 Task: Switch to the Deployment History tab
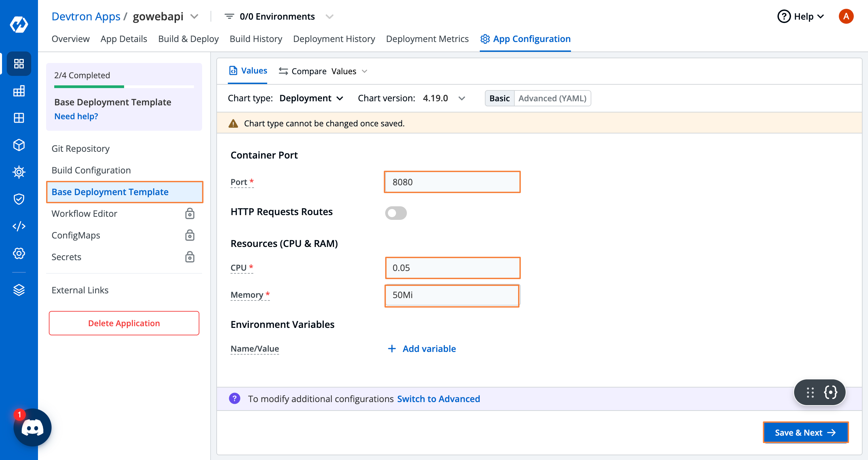[334, 39]
